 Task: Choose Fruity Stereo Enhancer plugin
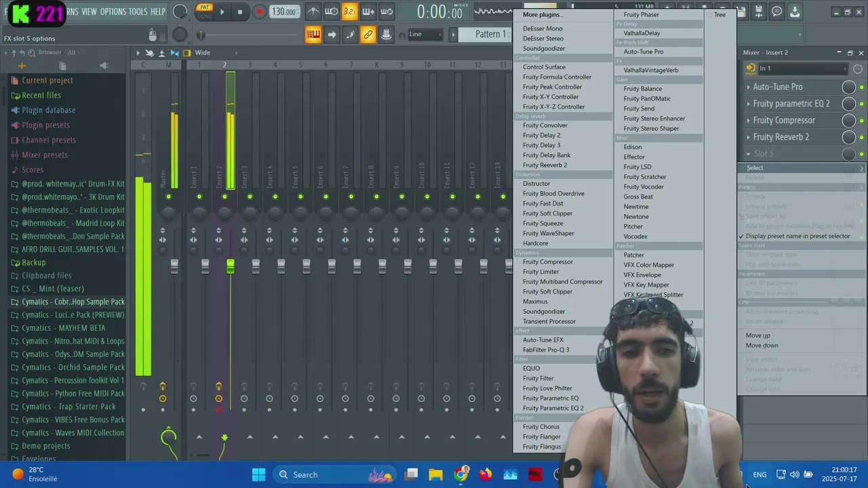654,119
